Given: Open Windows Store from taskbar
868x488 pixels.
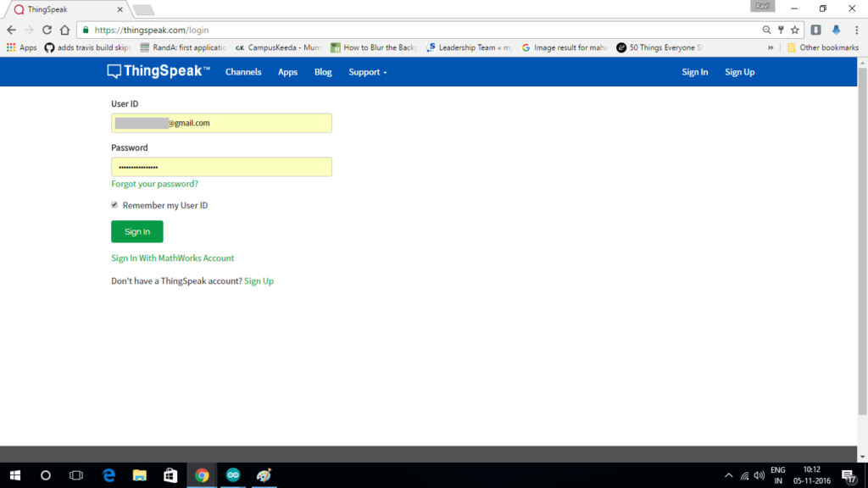Looking at the screenshot, I should point(170,475).
